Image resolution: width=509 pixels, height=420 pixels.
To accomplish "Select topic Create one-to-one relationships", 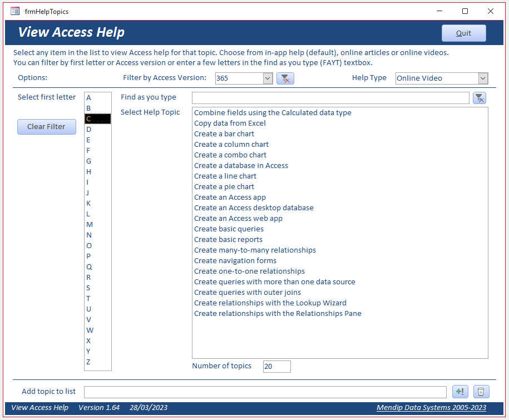I will click(x=340, y=271).
